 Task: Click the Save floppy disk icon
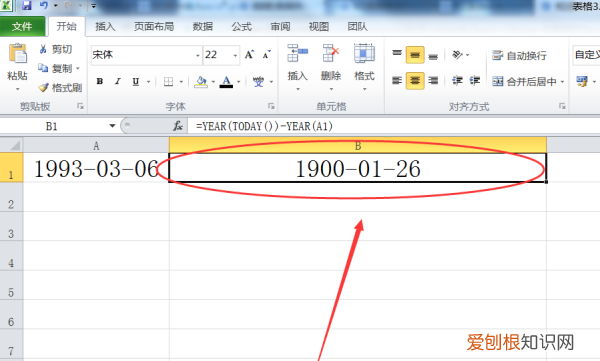26,5
